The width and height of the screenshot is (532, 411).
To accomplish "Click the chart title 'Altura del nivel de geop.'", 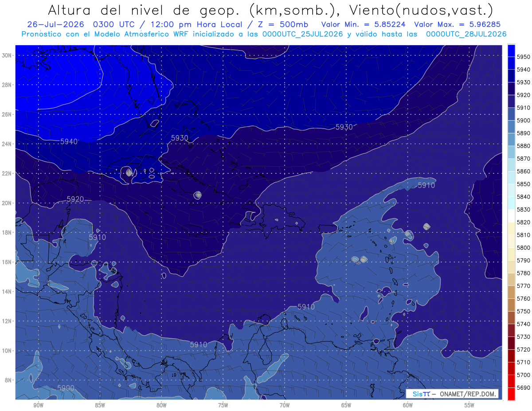I will tap(143, 10).
